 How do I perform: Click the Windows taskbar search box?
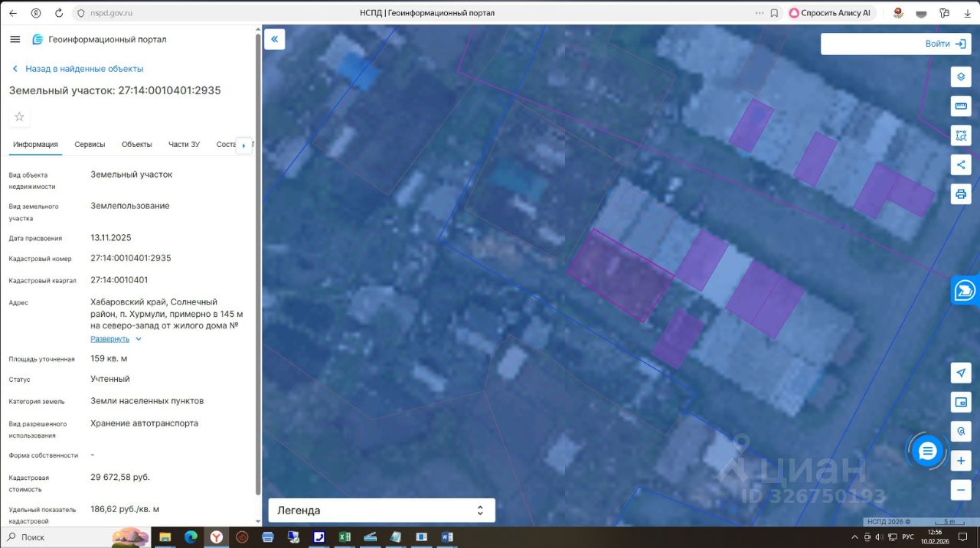pos(55,537)
